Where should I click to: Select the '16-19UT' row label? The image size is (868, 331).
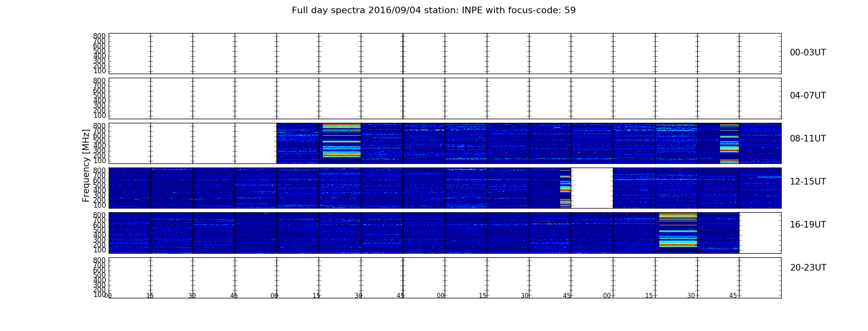click(808, 225)
